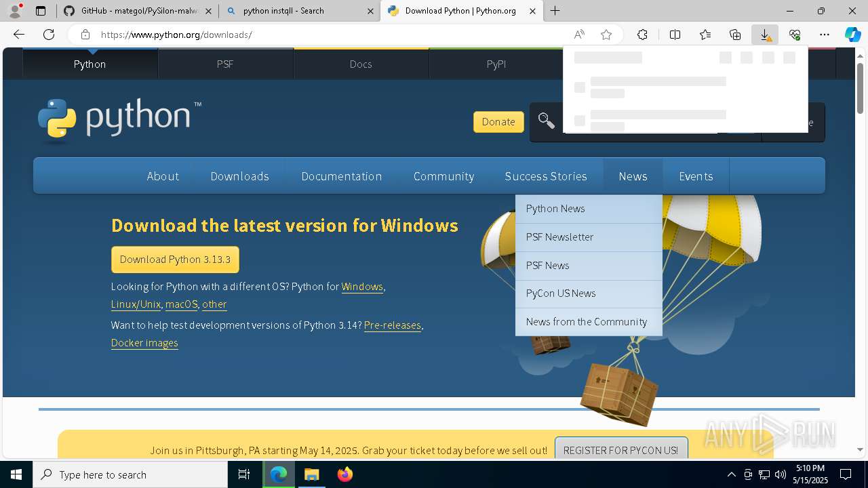Close the Download Python tab
Image resolution: width=868 pixels, height=488 pixels.
click(533, 11)
